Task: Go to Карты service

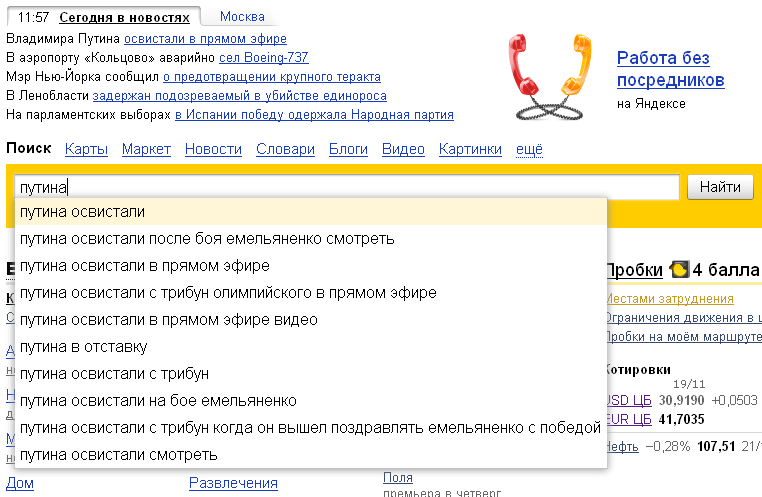Action: point(86,149)
